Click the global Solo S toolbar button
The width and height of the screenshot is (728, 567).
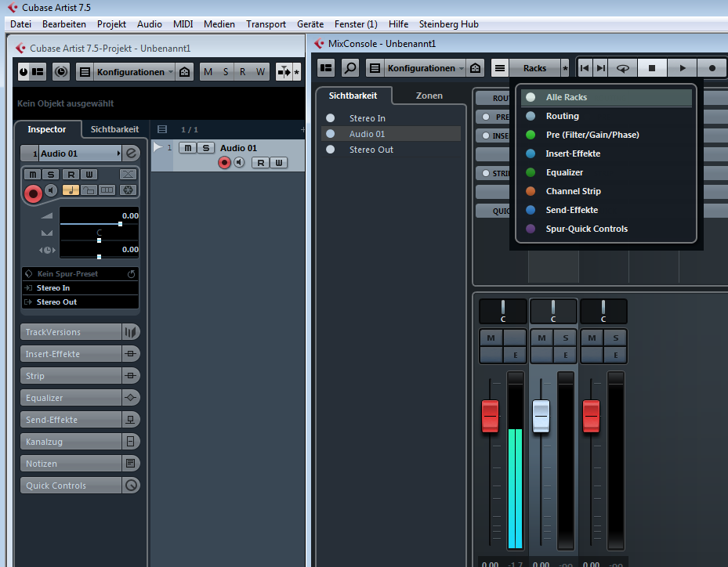(x=226, y=72)
